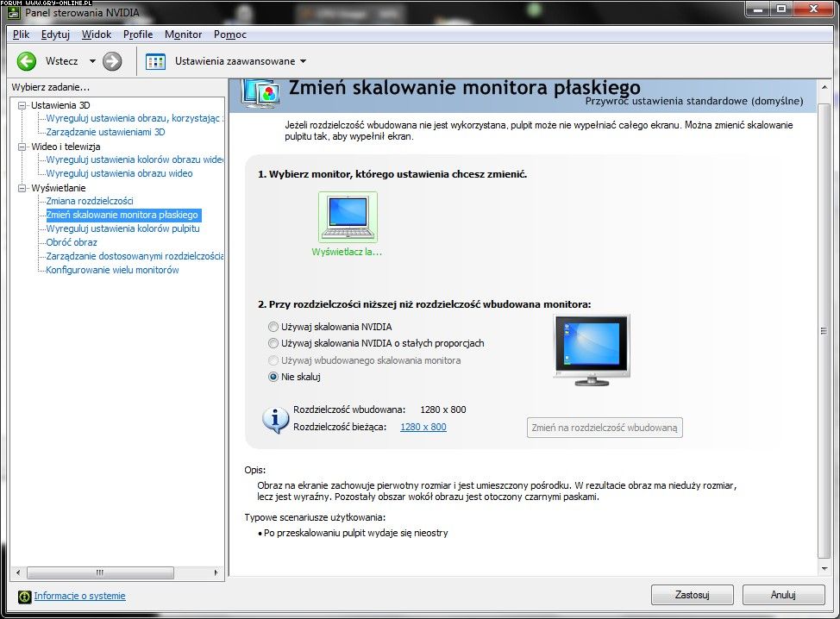Click the grey forward arrow icon
The height and width of the screenshot is (619, 840).
pyautogui.click(x=112, y=61)
